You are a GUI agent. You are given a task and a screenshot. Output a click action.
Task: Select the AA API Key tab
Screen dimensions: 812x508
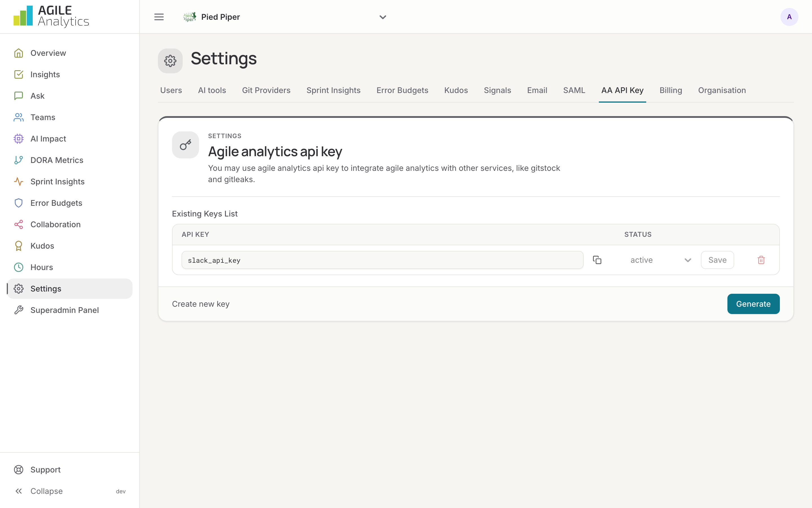[622, 90]
